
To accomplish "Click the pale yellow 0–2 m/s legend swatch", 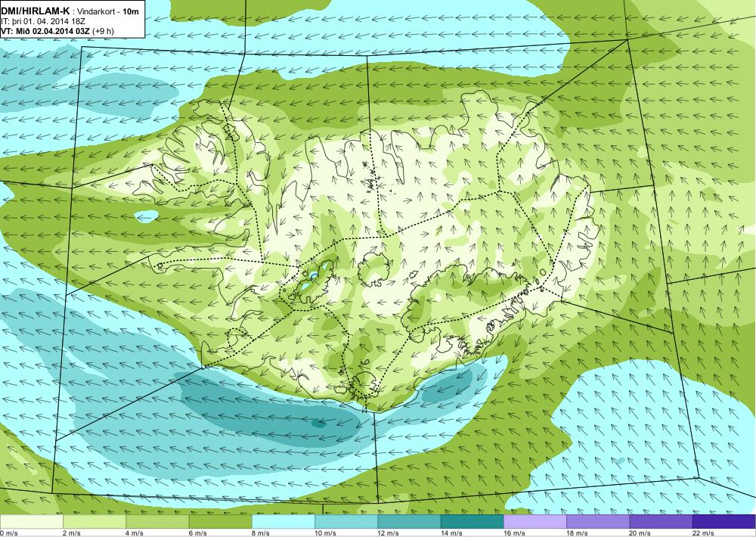I will click(x=31, y=522).
